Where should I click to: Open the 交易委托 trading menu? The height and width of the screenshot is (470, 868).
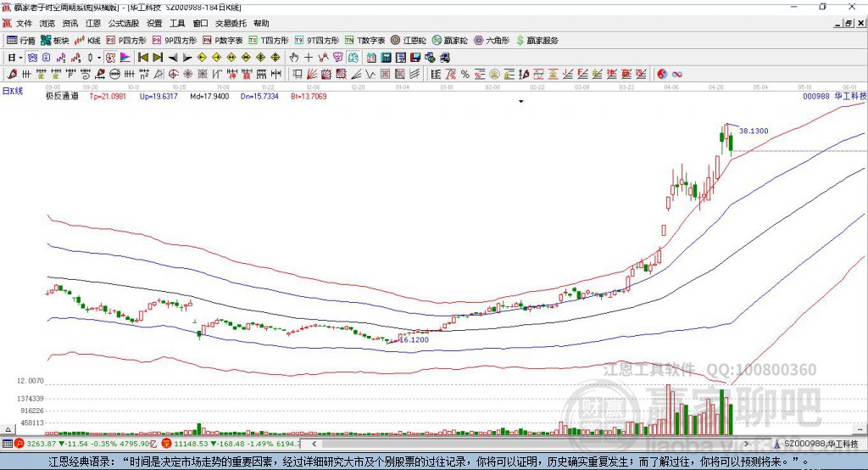[231, 24]
